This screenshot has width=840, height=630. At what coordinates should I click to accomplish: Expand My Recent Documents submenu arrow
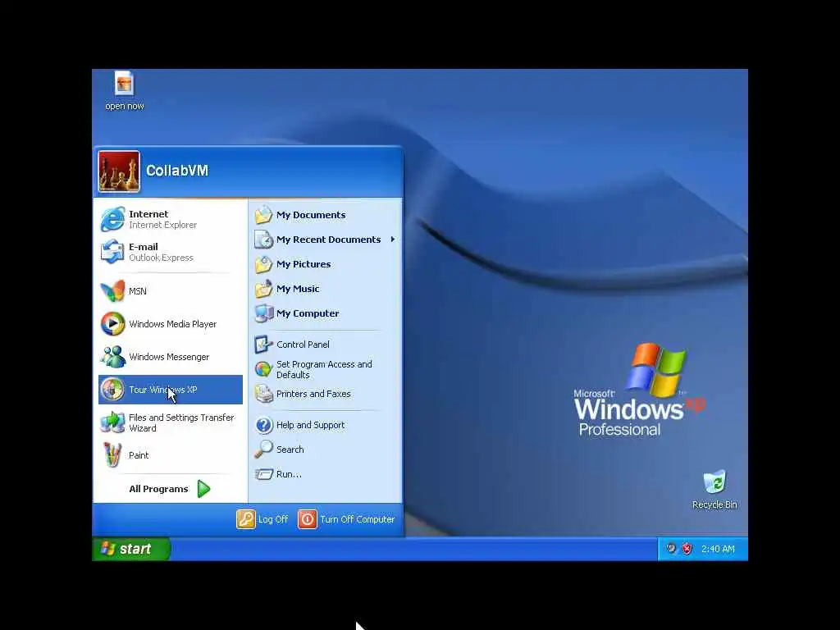pyautogui.click(x=393, y=240)
